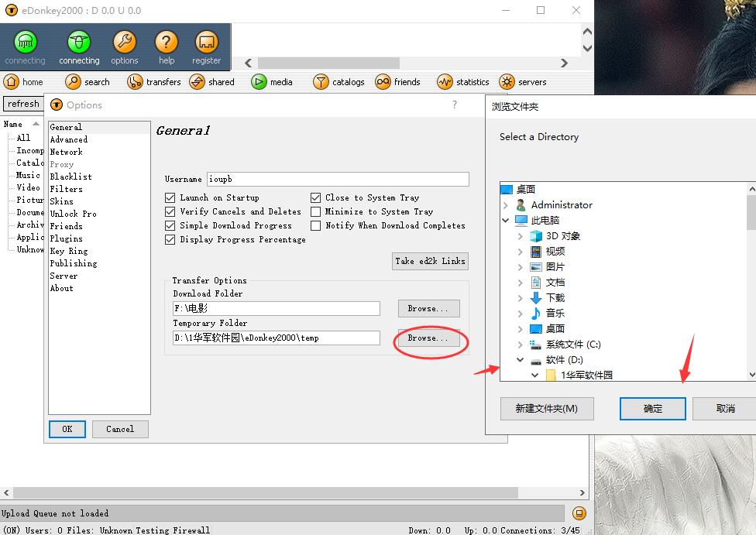This screenshot has height=535, width=756.
Task: Click Take ed2k Links button
Action: (430, 261)
